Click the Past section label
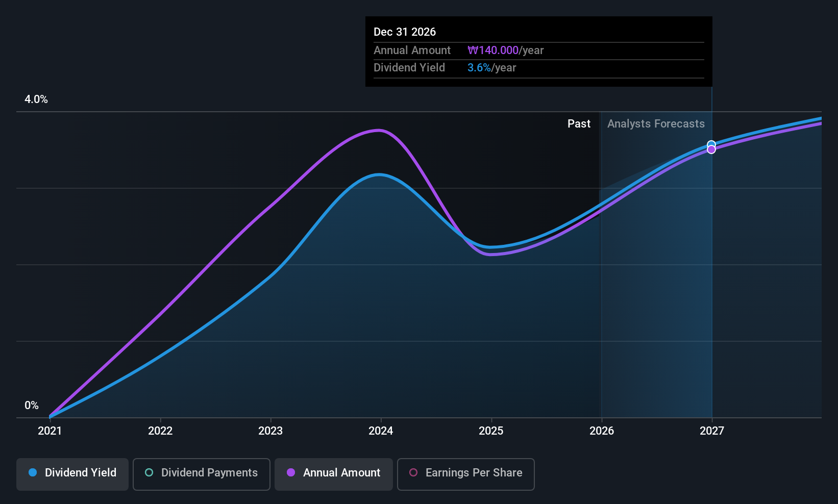This screenshot has width=838, height=504. 579,123
